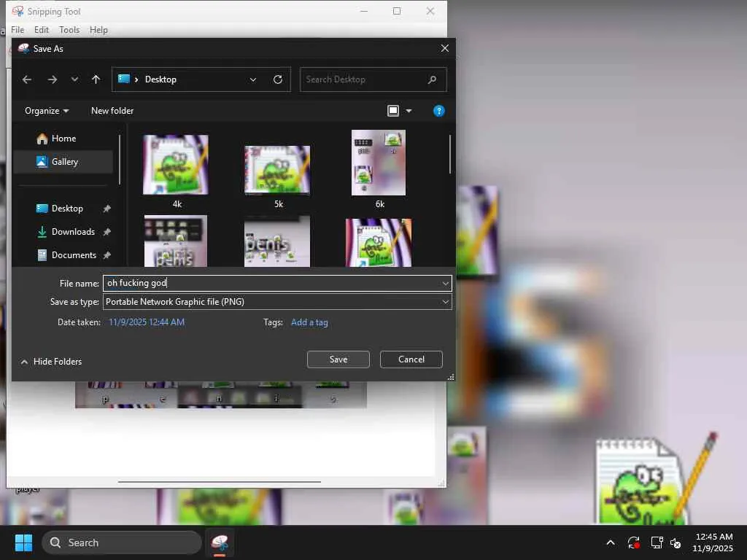Click the navigation pane scrollbar
Image resolution: width=747 pixels, height=560 pixels.
(120, 160)
